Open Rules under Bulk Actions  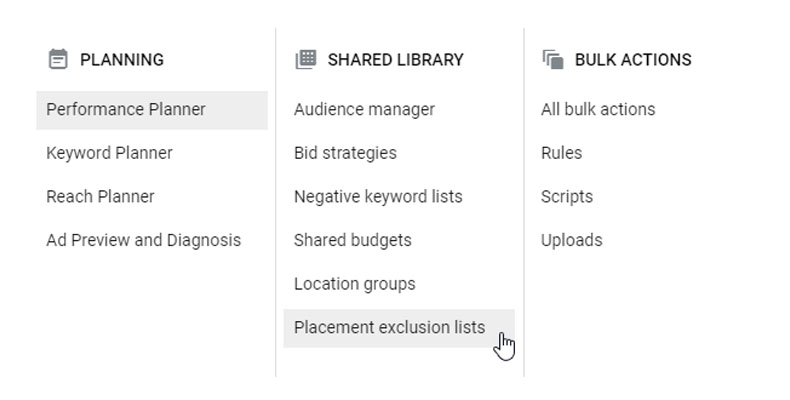[x=561, y=153]
